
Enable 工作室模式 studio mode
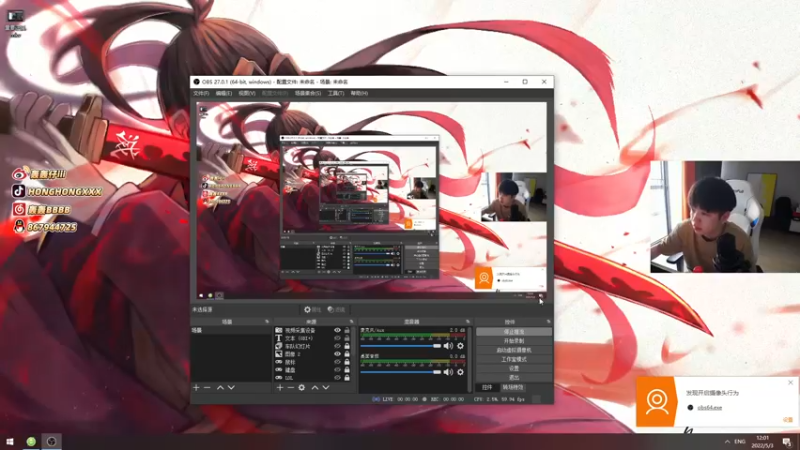tap(514, 359)
